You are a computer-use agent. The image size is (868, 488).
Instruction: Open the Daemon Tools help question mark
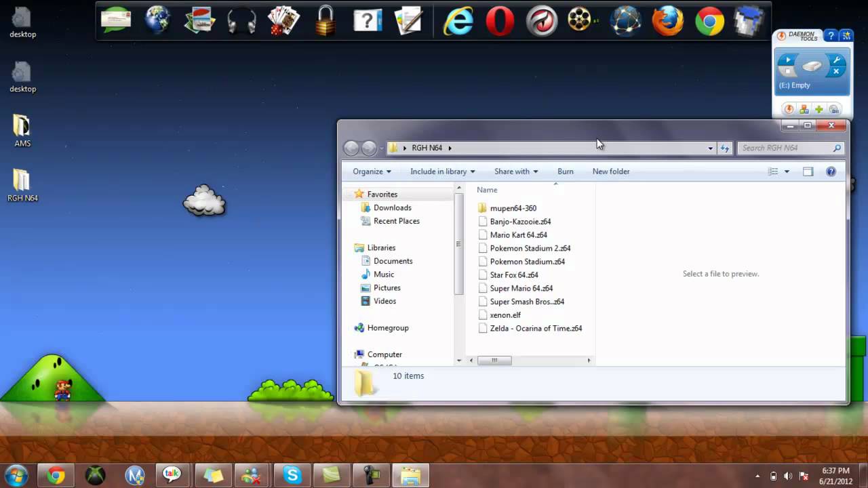[x=831, y=36]
